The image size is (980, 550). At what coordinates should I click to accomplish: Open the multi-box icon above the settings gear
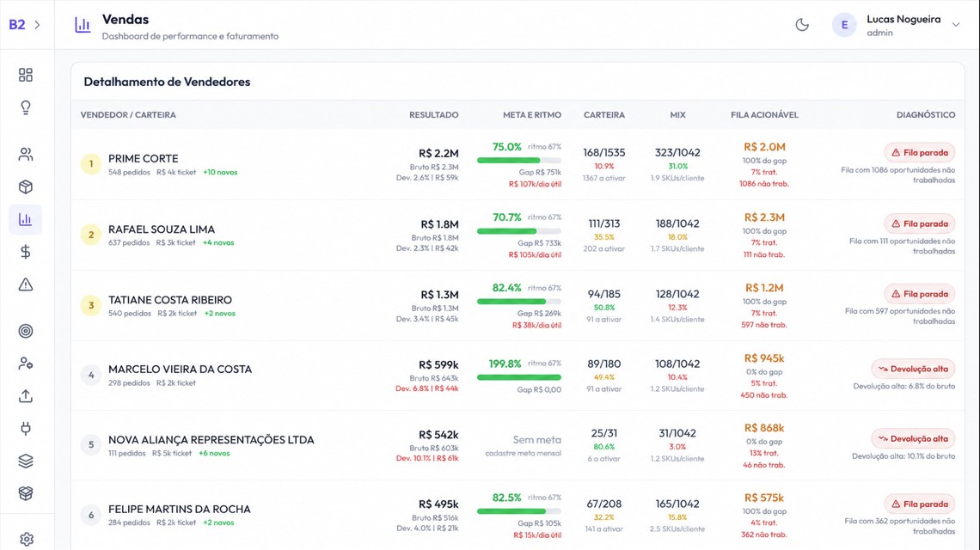pos(26,493)
